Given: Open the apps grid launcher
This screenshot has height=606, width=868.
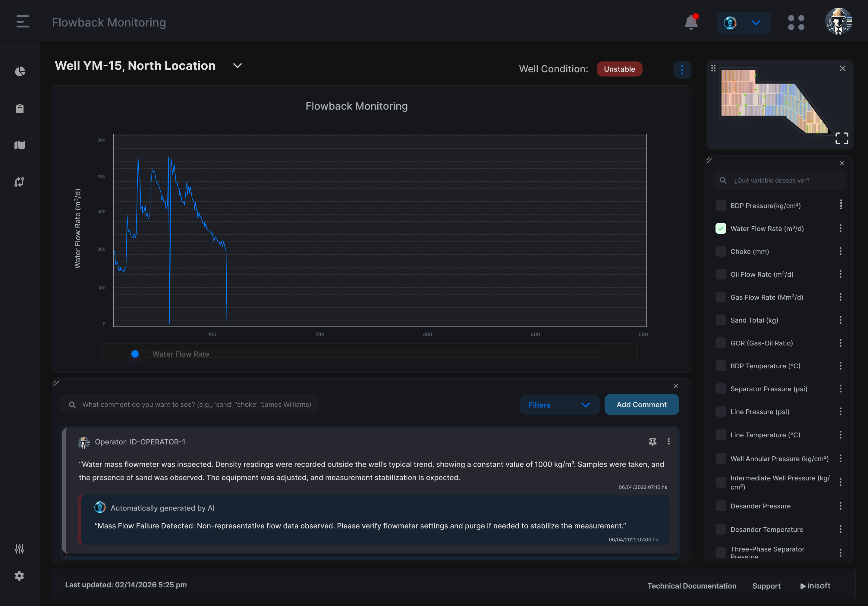Looking at the screenshot, I should pos(796,23).
